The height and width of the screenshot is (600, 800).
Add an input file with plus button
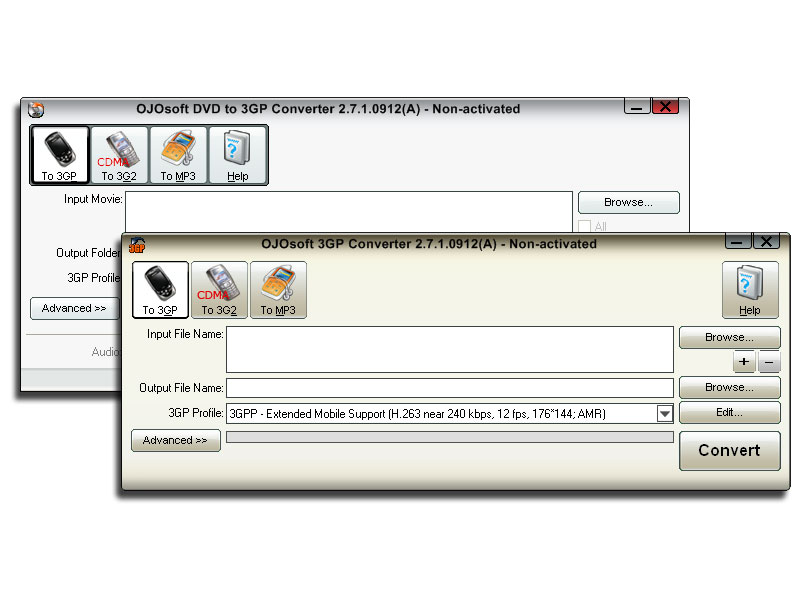click(x=744, y=362)
